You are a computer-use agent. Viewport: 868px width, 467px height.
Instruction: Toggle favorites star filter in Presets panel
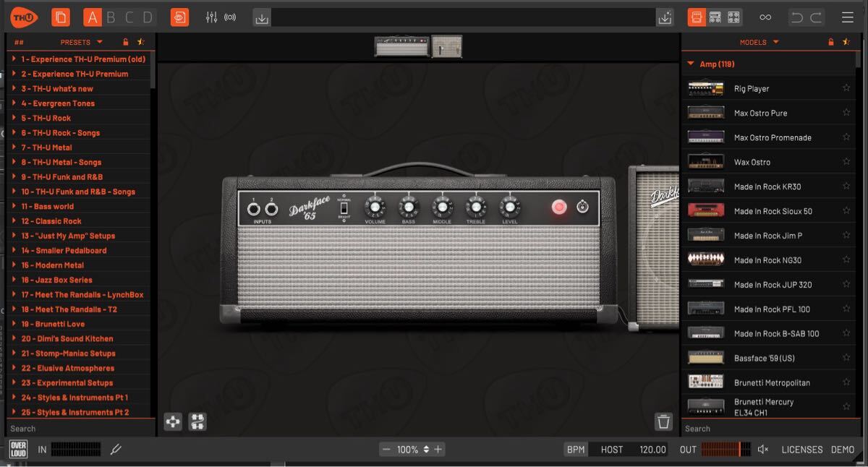point(141,43)
